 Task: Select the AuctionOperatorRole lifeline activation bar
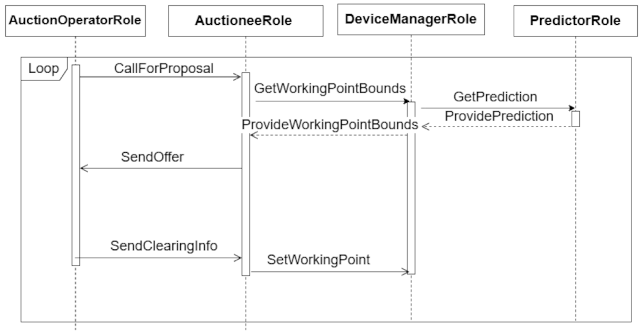pos(76,165)
